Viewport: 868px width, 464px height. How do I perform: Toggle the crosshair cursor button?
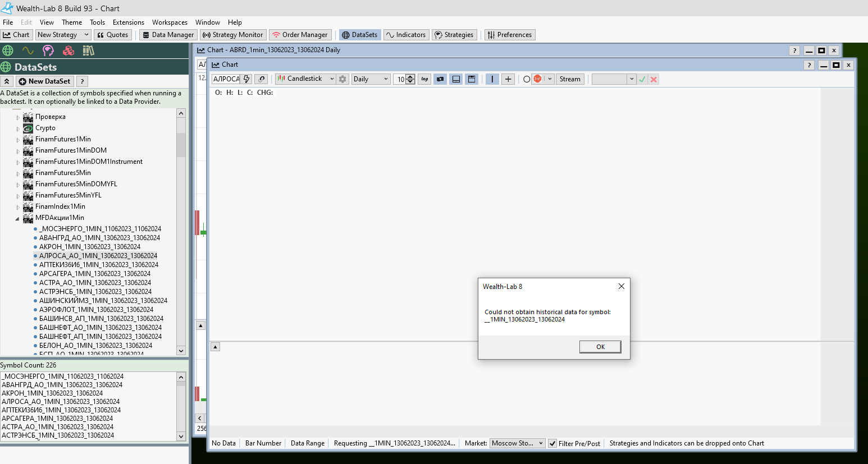coord(508,79)
